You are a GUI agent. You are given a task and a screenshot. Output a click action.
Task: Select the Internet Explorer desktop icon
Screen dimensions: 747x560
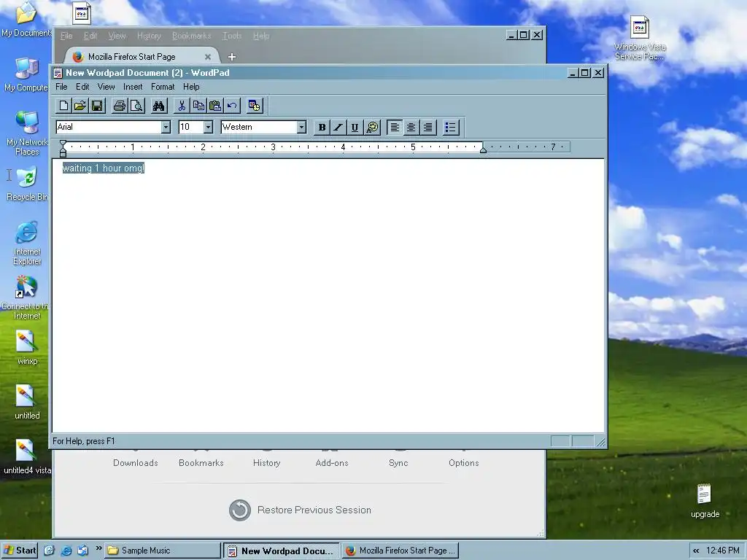pyautogui.click(x=27, y=243)
